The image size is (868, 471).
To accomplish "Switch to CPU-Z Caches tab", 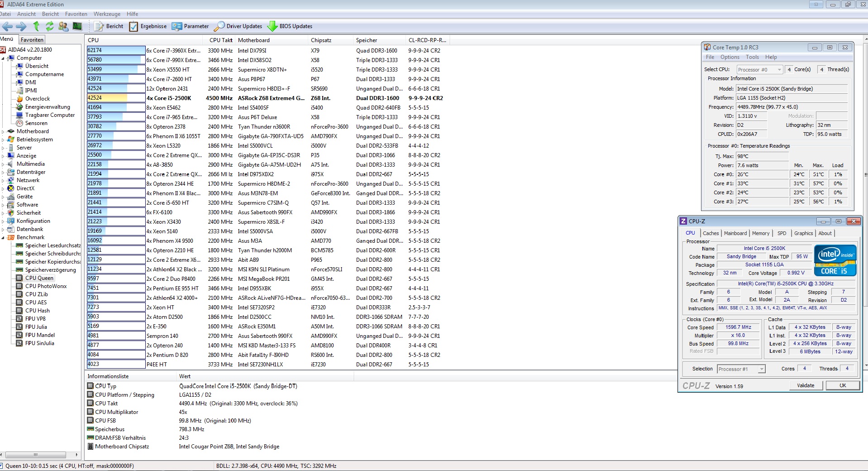I will [x=711, y=233].
